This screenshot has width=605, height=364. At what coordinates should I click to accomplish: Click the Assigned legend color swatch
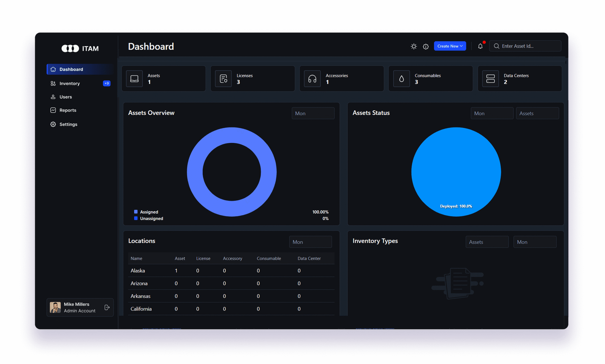point(136,212)
